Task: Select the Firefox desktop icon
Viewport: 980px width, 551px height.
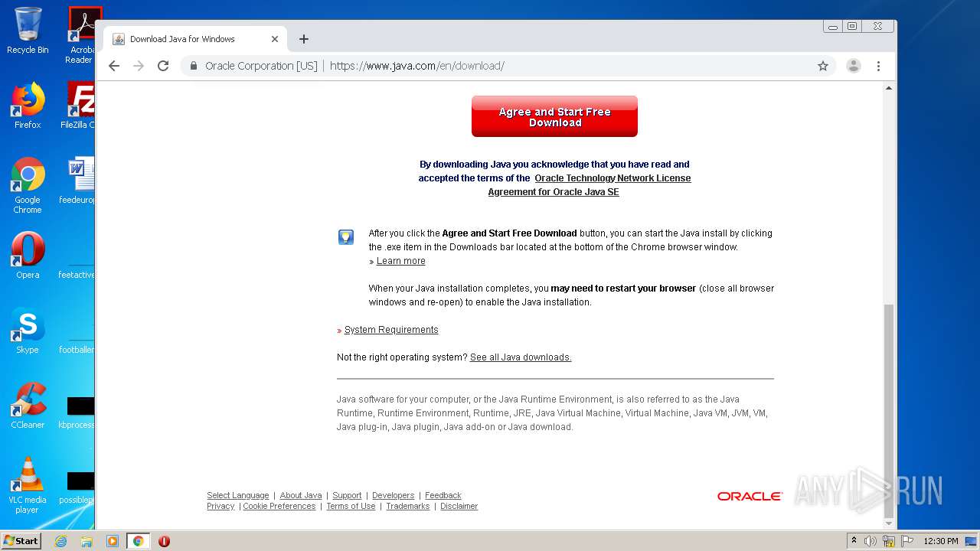Action: coord(28,106)
